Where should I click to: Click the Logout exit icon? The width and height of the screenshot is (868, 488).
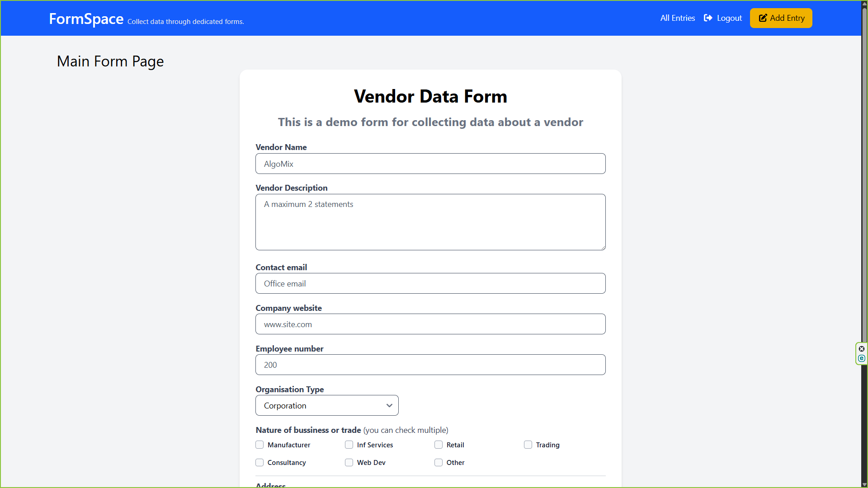[x=708, y=18]
